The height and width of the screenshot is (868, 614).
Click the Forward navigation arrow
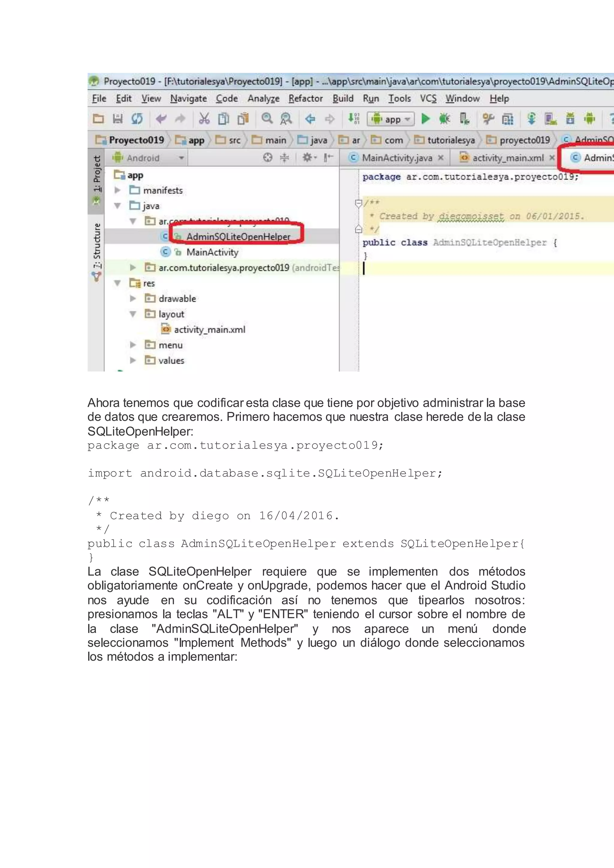coord(330,119)
